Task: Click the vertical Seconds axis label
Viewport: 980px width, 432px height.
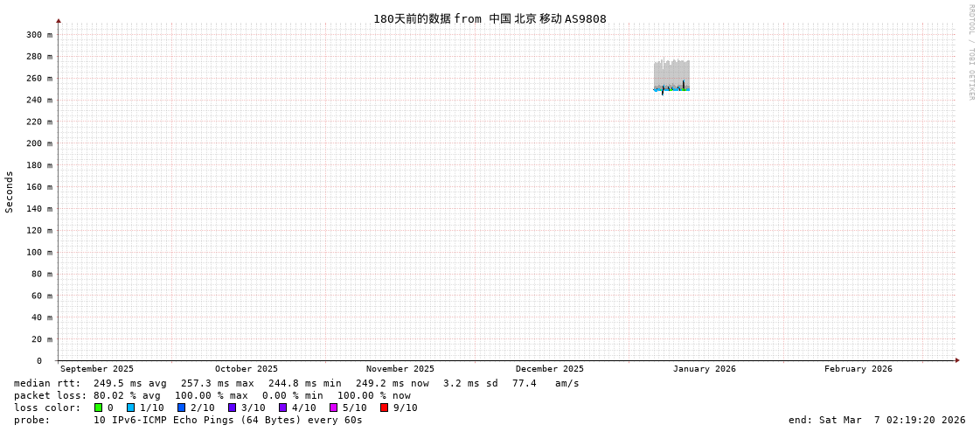Action: click(10, 192)
